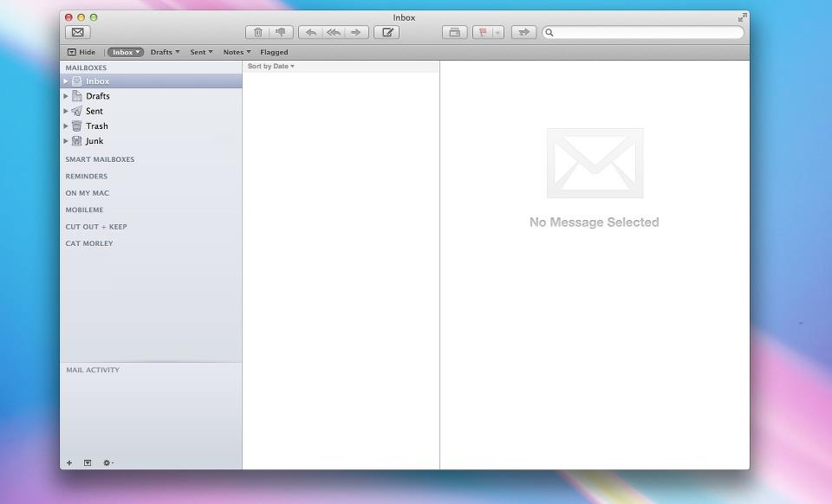Screen dimensions: 832x504
Task: Click the Cut Out + Keep header
Action: coord(96,226)
